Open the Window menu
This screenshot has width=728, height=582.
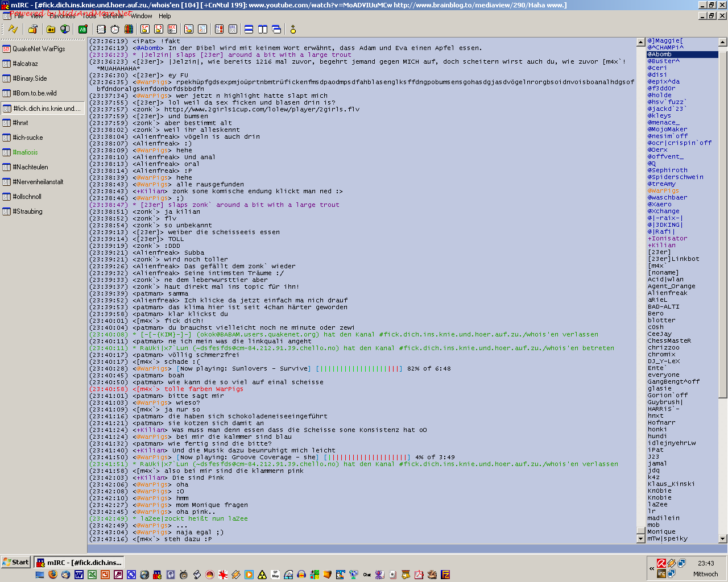point(141,16)
